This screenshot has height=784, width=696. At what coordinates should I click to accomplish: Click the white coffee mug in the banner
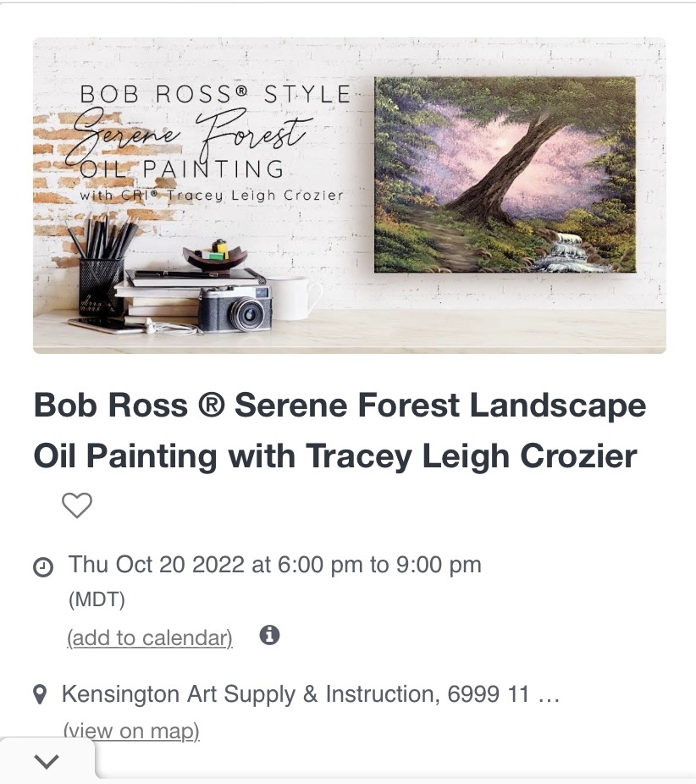(x=294, y=299)
